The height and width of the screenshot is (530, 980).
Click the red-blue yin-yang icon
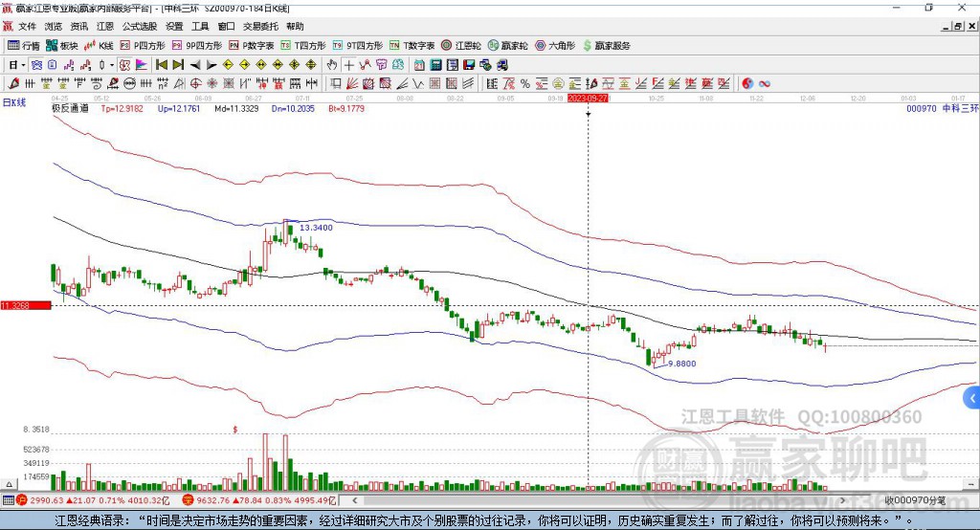[x=747, y=84]
